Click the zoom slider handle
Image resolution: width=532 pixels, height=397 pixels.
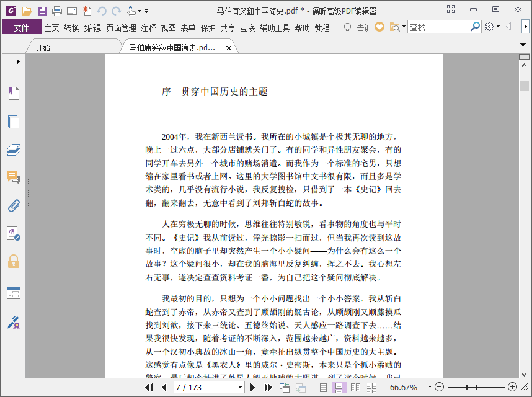[x=467, y=387]
